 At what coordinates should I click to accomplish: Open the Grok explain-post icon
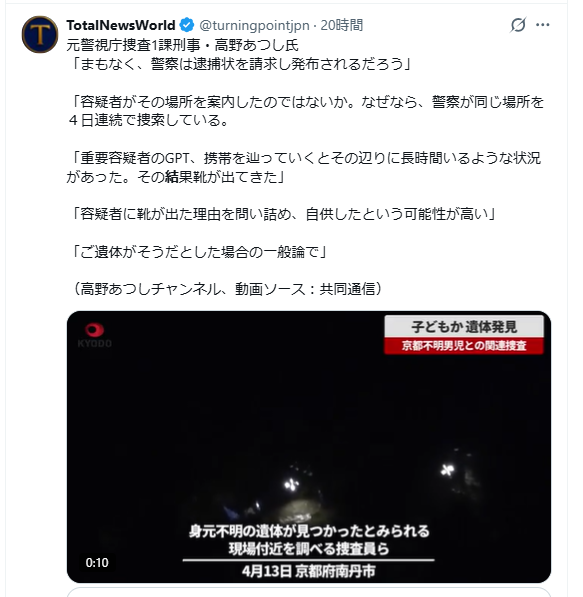(x=518, y=25)
